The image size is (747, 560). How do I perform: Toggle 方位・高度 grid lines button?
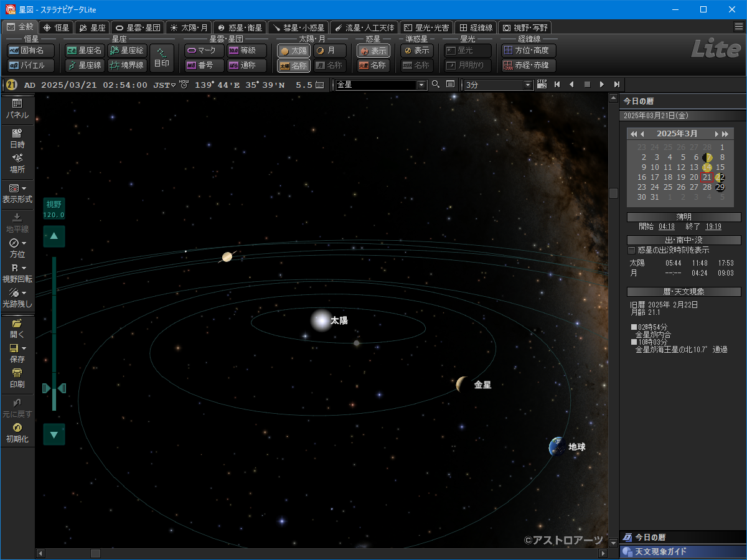click(529, 50)
